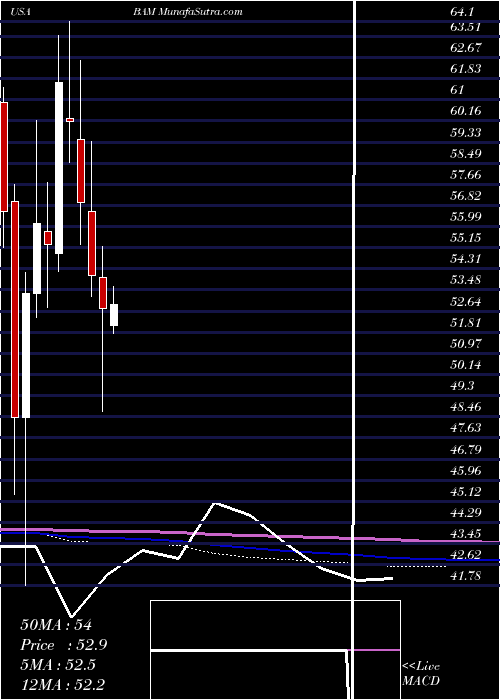Click the 46.79 price axis label
Screen dimensions: 500x700
pyautogui.click(x=466, y=450)
